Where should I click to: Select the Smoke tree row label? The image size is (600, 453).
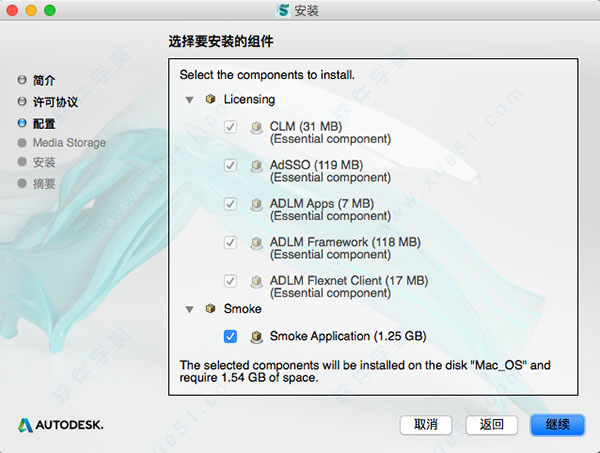243,309
